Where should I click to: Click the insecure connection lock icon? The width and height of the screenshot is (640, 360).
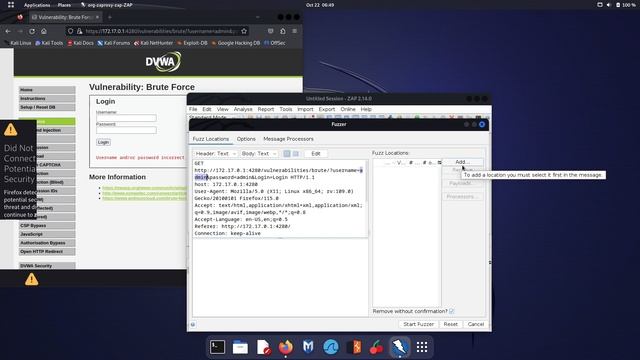click(79, 31)
